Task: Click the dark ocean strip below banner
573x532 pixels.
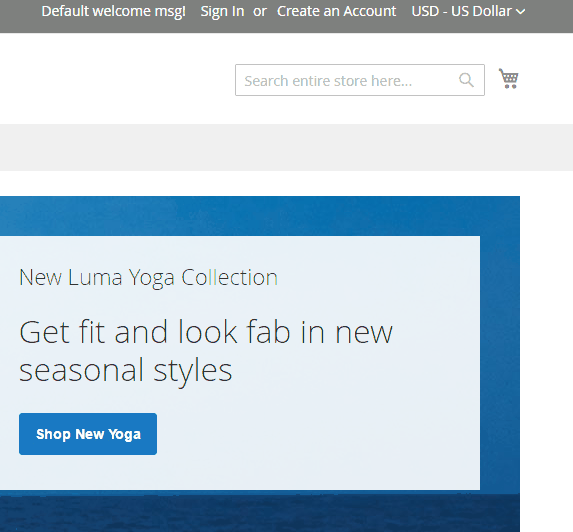Action: coord(259,513)
